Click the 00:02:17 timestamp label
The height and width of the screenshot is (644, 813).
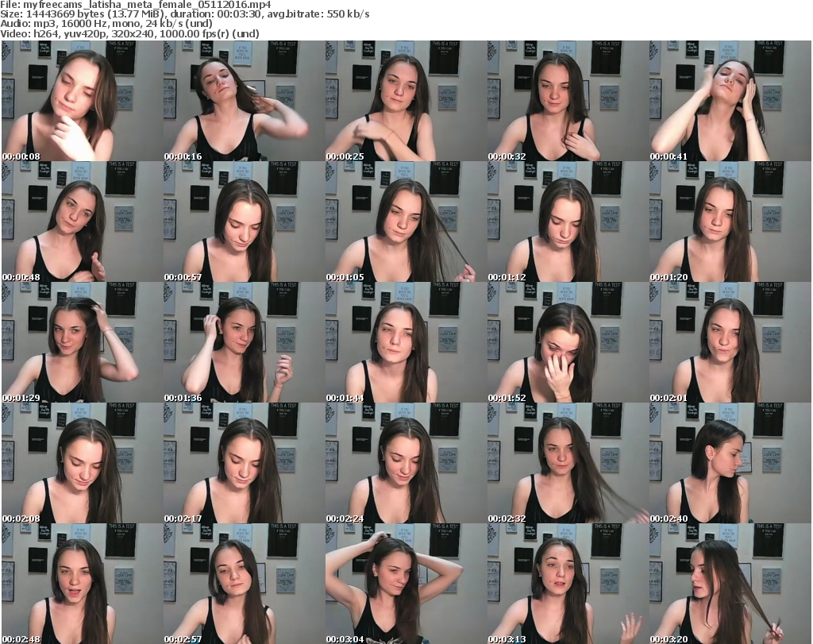183,519
